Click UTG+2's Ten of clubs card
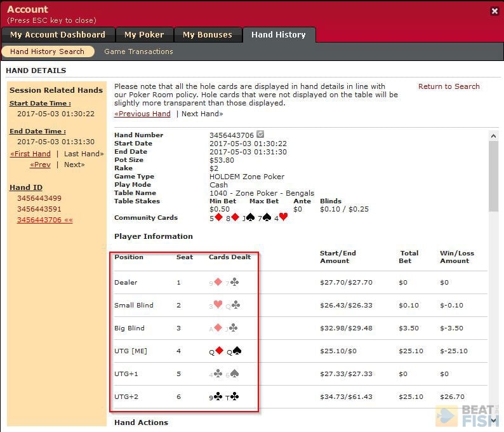Viewport: 504px width, 432px height. [232, 396]
